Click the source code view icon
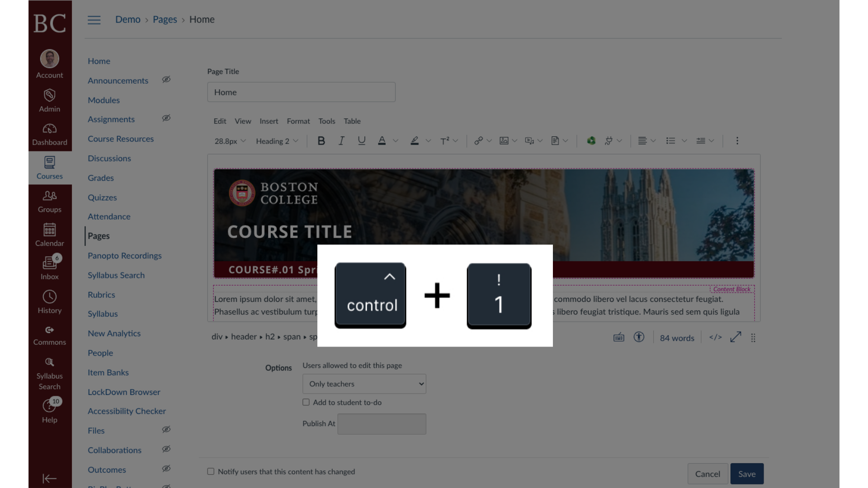868x488 pixels. 715,338
